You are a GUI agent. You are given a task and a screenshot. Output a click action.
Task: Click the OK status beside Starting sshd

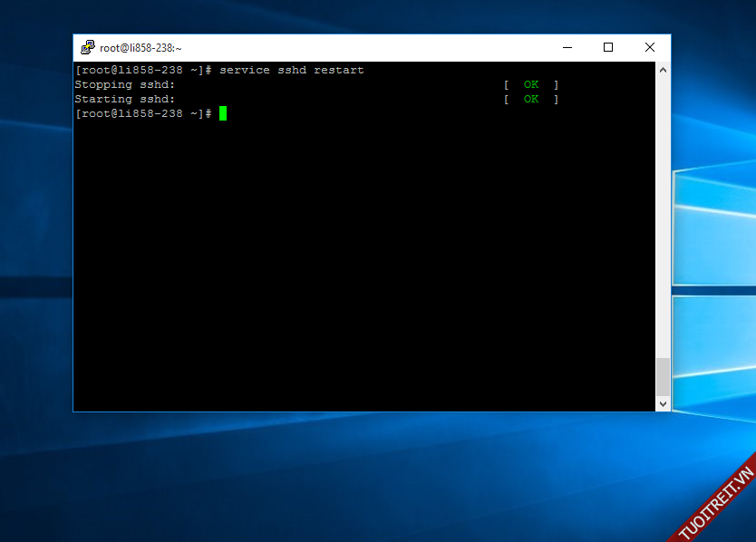tap(531, 99)
